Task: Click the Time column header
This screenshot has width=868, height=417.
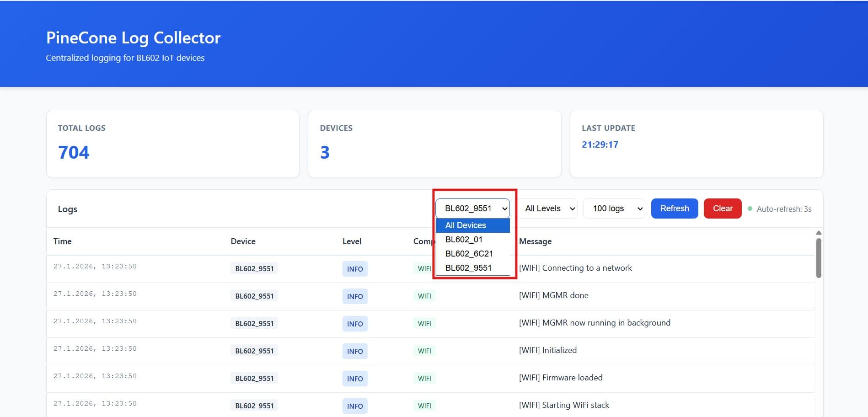Action: click(x=62, y=241)
